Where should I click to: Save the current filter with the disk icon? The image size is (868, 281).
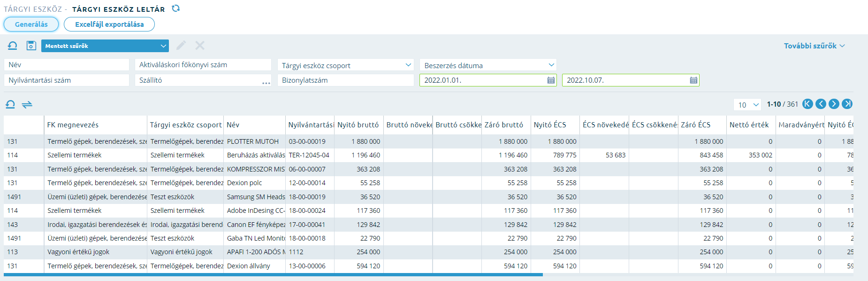[31, 46]
